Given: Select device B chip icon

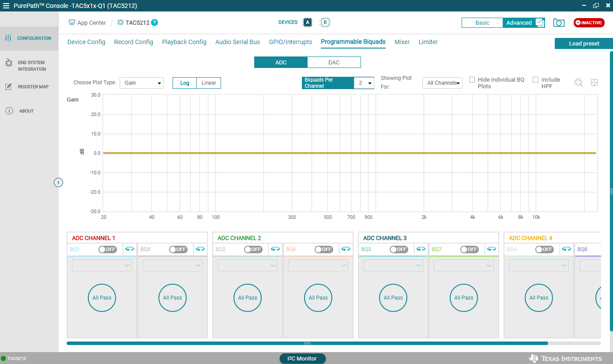Looking at the screenshot, I should click(325, 23).
